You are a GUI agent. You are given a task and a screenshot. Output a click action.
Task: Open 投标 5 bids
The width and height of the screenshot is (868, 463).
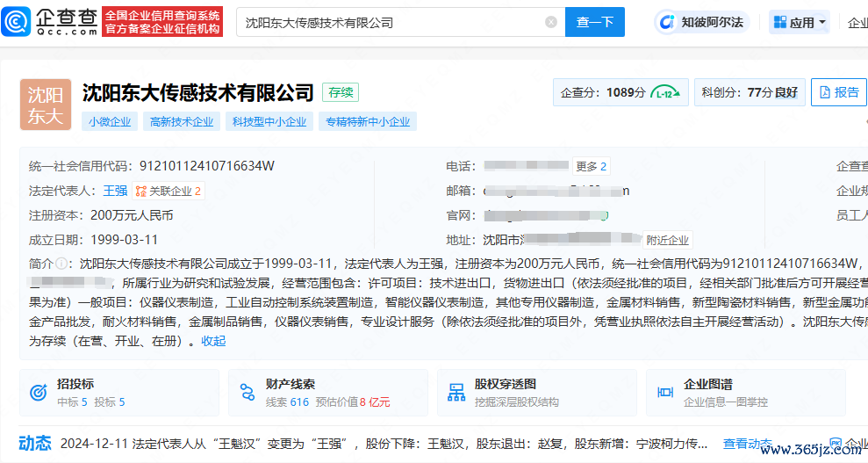click(109, 402)
